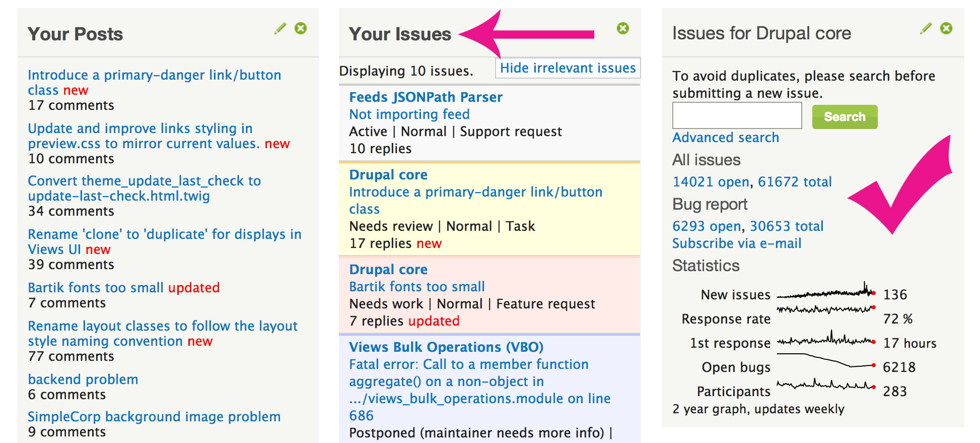The image size is (980, 443).
Task: Click 'Needs work | Normal | Feature request' status
Action: (x=472, y=304)
